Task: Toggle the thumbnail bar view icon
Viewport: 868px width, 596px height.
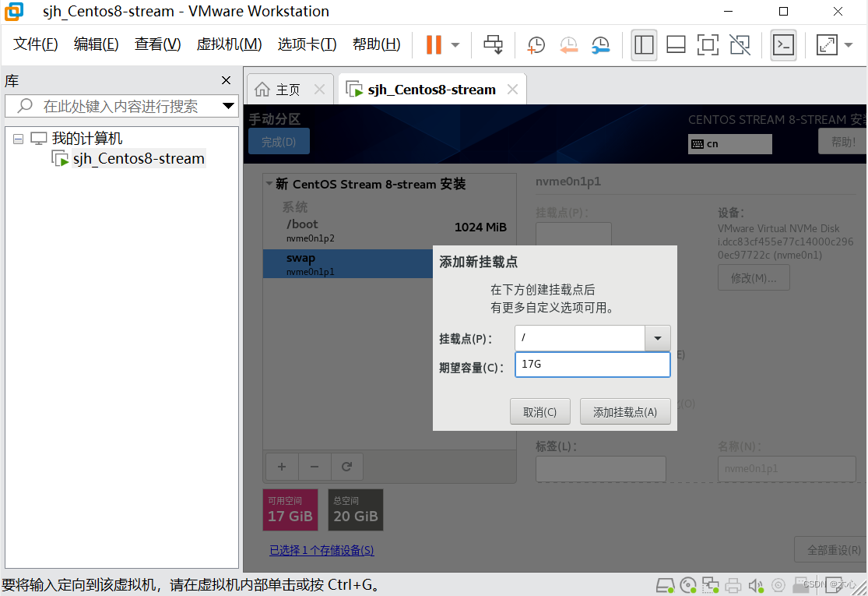Action: click(x=676, y=45)
